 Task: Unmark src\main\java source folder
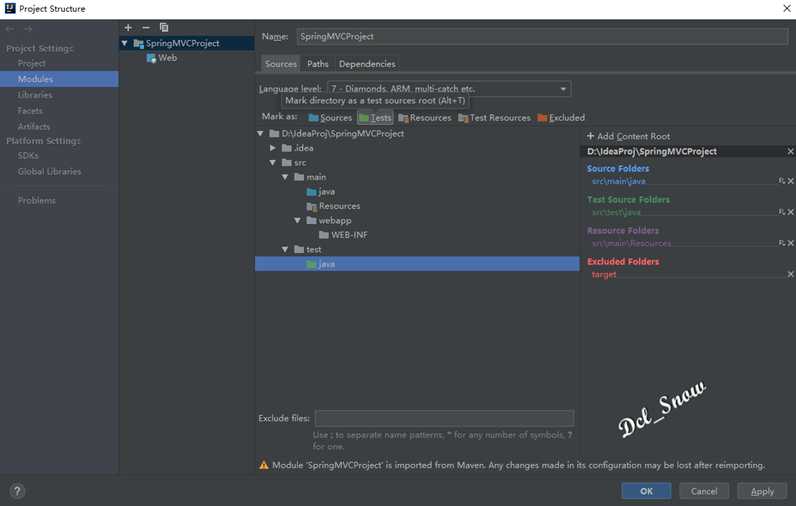coord(790,181)
